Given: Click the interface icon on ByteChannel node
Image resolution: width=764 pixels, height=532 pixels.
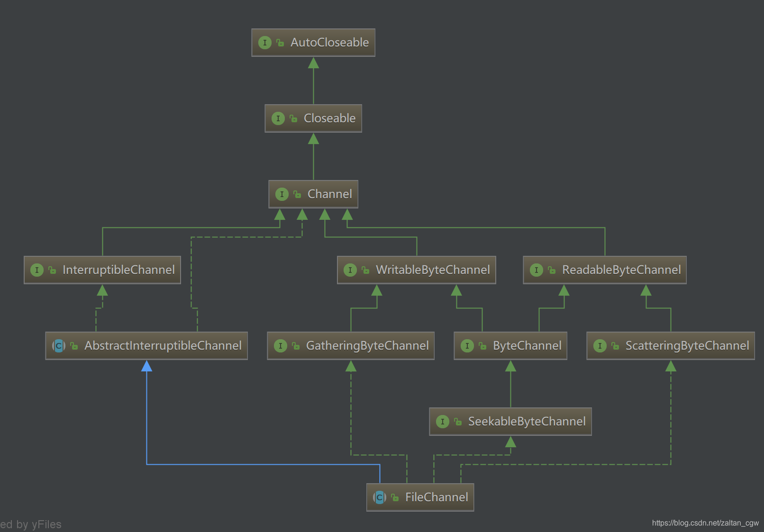Looking at the screenshot, I should [x=467, y=346].
